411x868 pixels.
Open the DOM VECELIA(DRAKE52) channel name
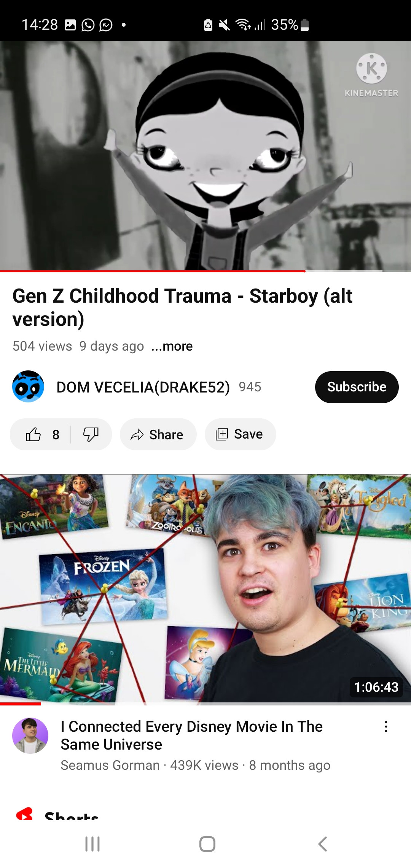click(x=143, y=387)
